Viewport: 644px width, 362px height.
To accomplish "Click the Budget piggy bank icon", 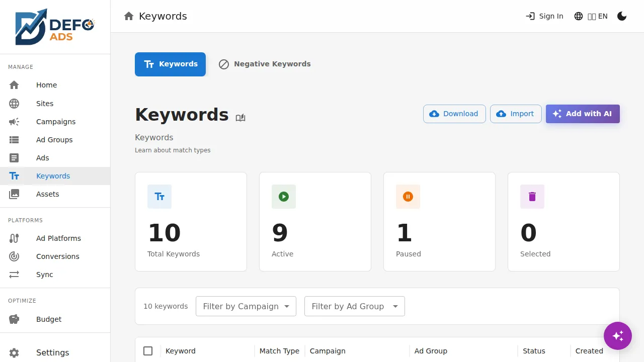I will pos(14,319).
